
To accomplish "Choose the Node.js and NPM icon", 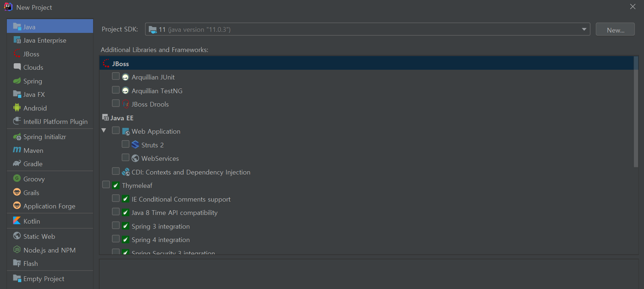I will pos(17,250).
